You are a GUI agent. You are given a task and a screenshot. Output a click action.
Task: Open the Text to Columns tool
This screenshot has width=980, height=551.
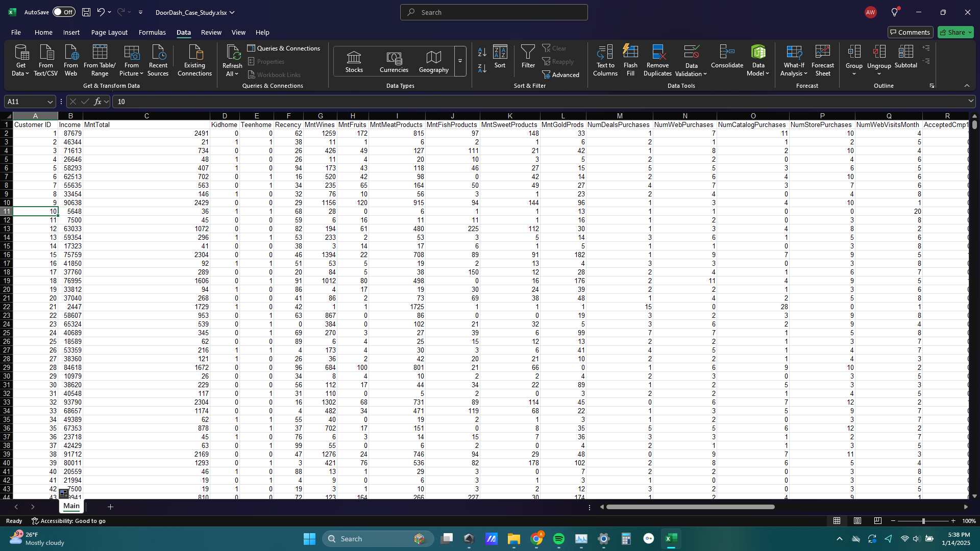tap(605, 53)
